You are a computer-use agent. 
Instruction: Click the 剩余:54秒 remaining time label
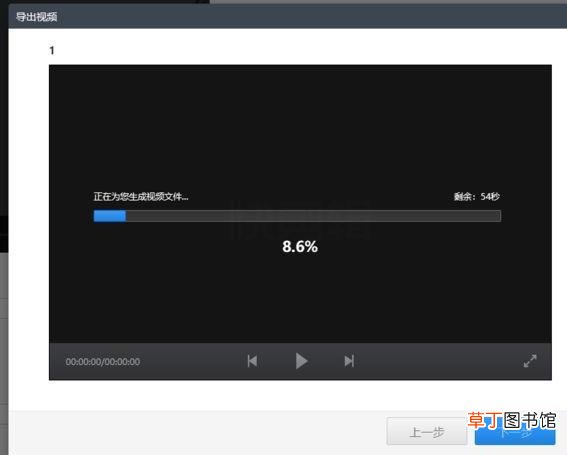[x=477, y=197]
